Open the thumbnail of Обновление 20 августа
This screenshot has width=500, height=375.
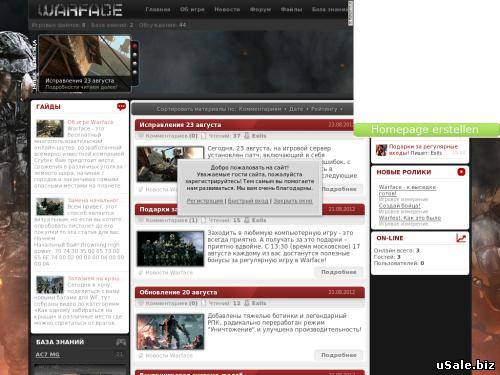[170, 332]
